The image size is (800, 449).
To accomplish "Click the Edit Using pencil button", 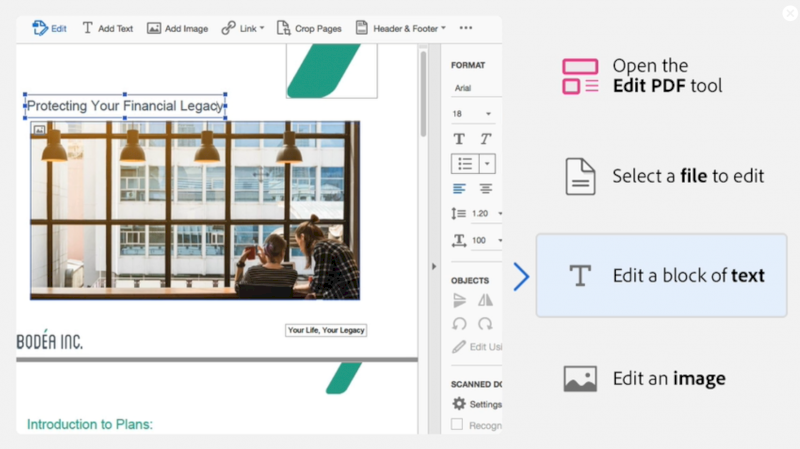I will click(x=477, y=347).
